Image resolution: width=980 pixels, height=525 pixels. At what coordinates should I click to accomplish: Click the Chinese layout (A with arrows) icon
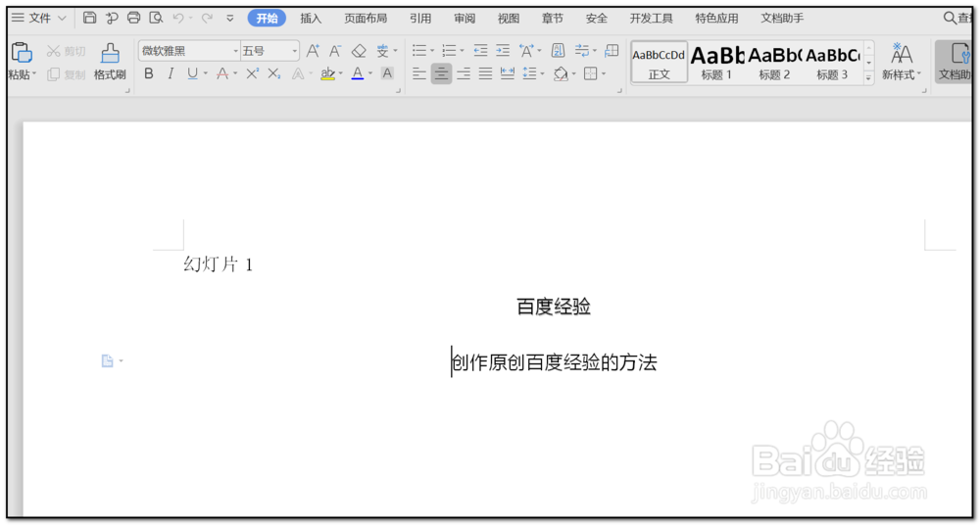[x=526, y=51]
